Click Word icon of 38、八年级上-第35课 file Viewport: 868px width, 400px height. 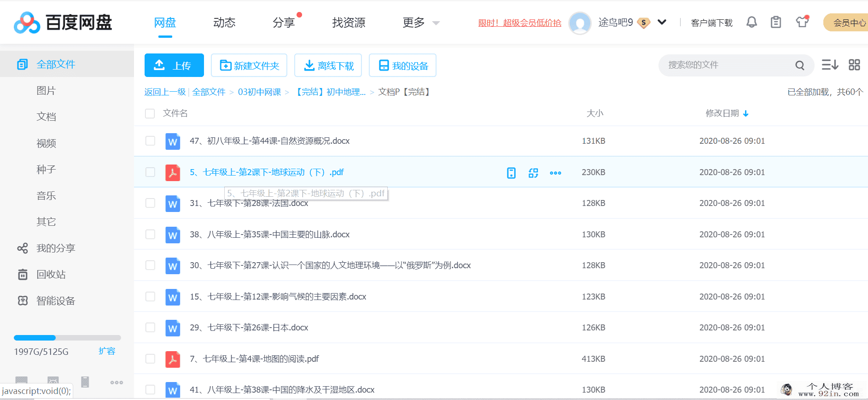click(173, 235)
